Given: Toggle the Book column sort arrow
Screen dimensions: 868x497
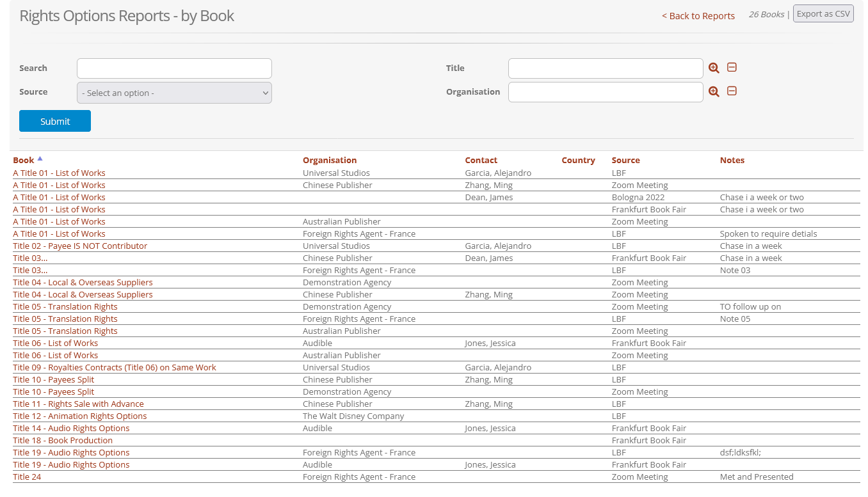Looking at the screenshot, I should tap(40, 159).
